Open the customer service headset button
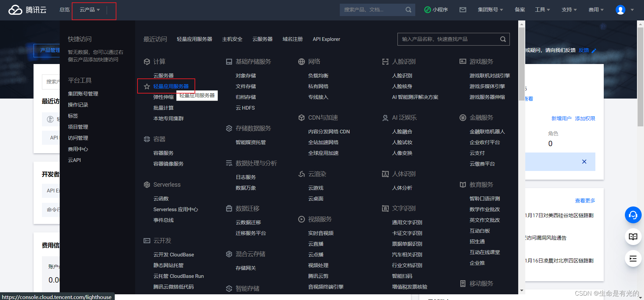 coord(633,215)
